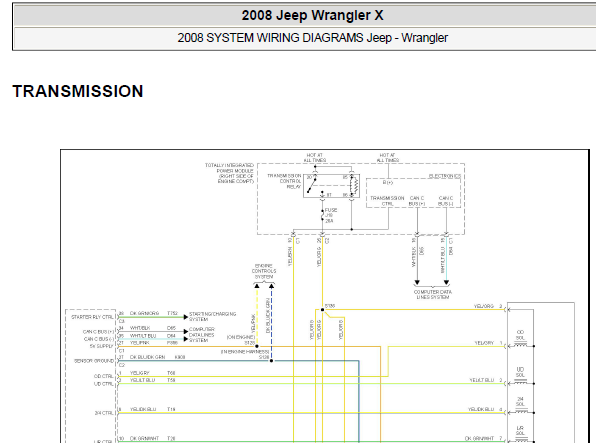Click the 'HOT AT ALL TIMES' label above ELECTRONICS
596x443 pixels.
click(388, 158)
